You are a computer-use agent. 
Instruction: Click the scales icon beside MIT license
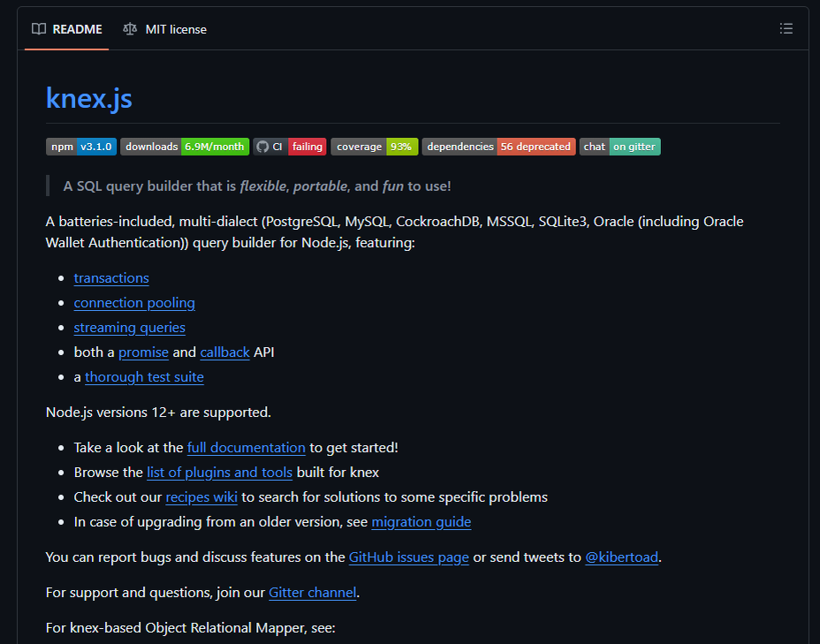tap(130, 29)
